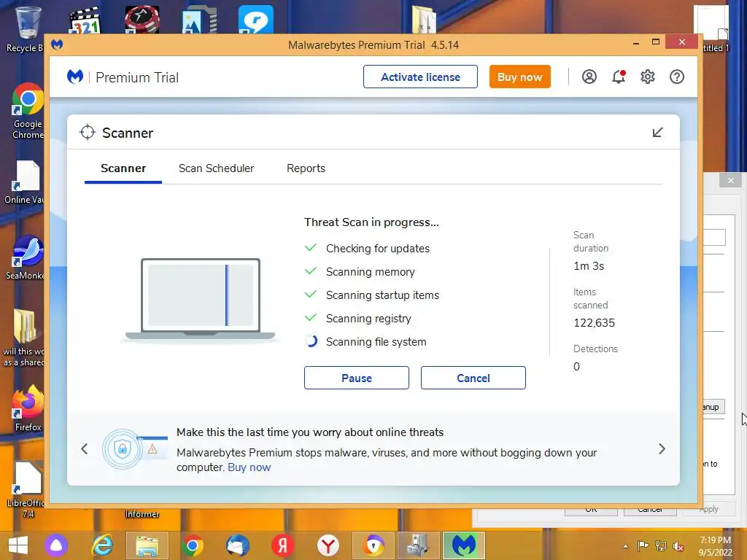Click the shield lock promo image

click(135, 448)
